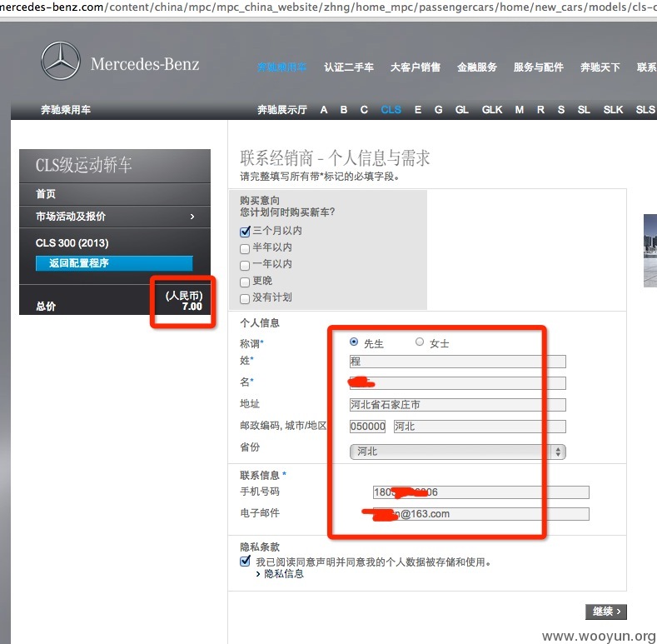Click the CLS 300 (2013) sidebar entry
Viewport: 657px width, 644px height.
point(72,243)
